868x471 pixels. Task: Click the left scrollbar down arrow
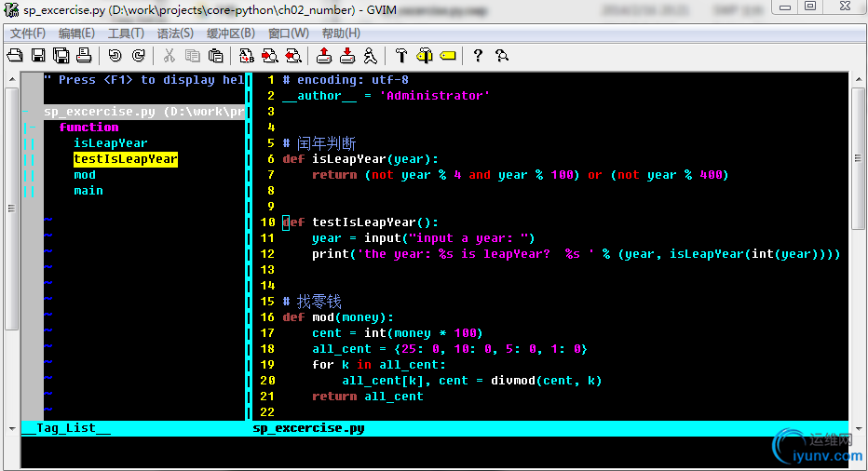click(x=12, y=428)
